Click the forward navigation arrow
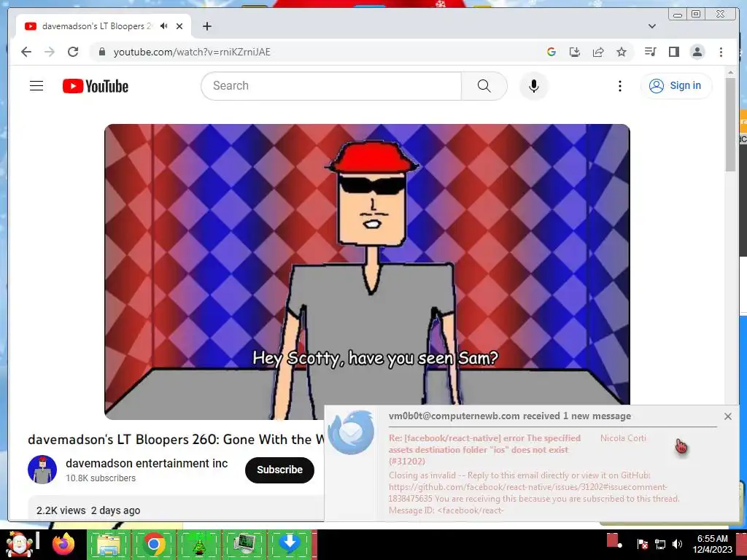The height and width of the screenshot is (560, 747). tap(50, 52)
